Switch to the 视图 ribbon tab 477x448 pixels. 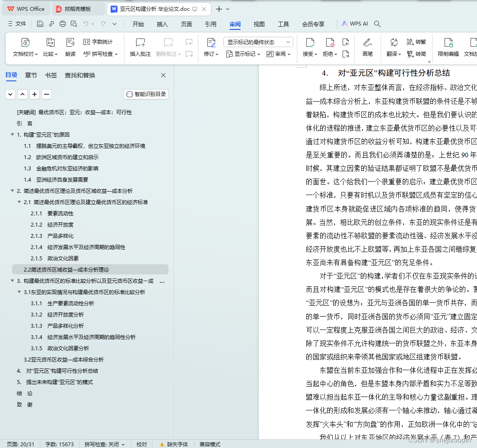(x=259, y=24)
